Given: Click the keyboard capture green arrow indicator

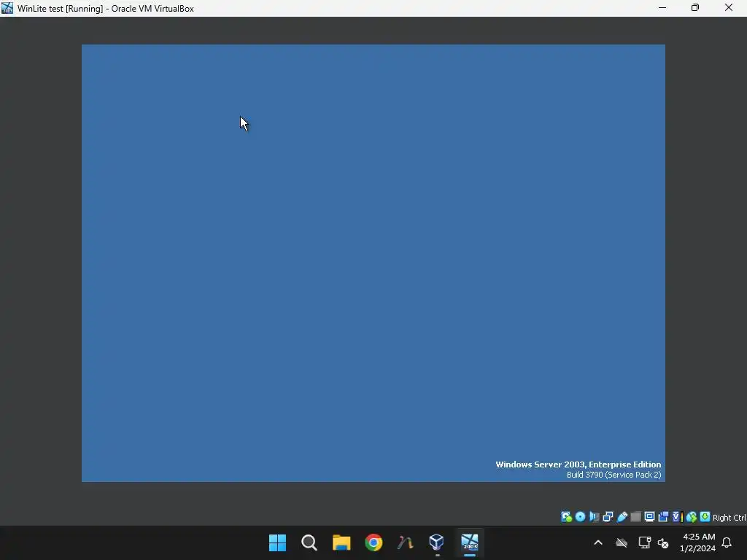Looking at the screenshot, I should (705, 517).
